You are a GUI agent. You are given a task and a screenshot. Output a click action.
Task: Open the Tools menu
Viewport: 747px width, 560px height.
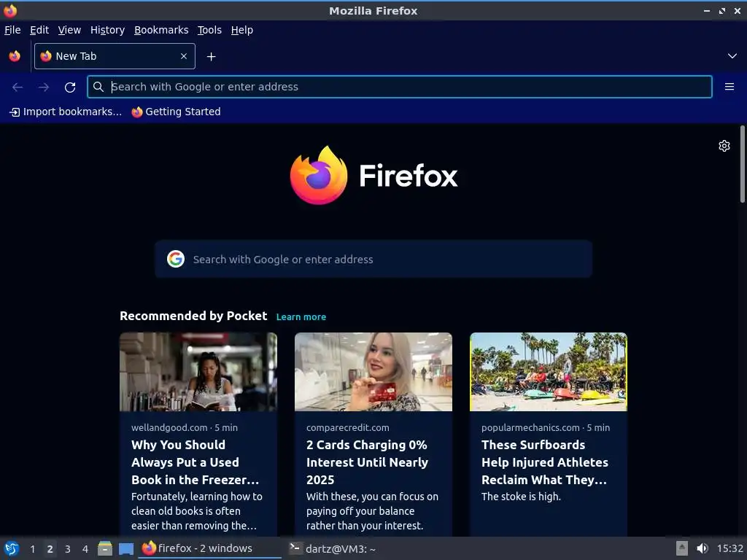(209, 30)
